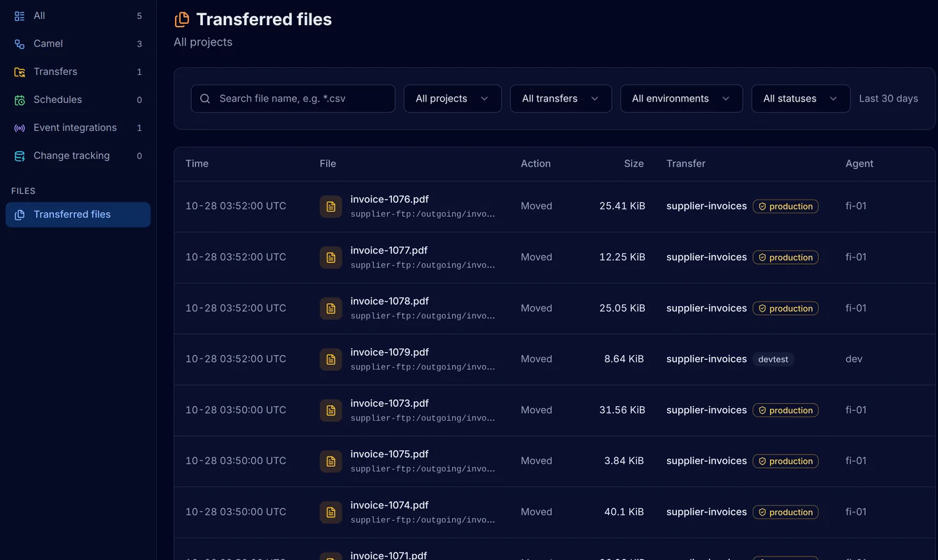Open the All statuses dropdown
The width and height of the screenshot is (938, 560).
click(801, 99)
